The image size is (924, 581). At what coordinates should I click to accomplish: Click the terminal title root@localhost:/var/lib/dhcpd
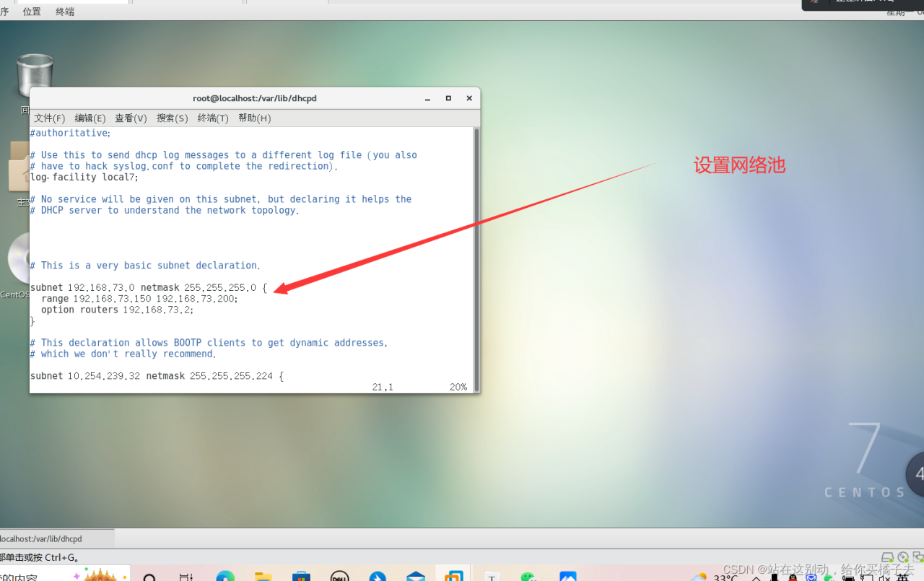pos(255,98)
